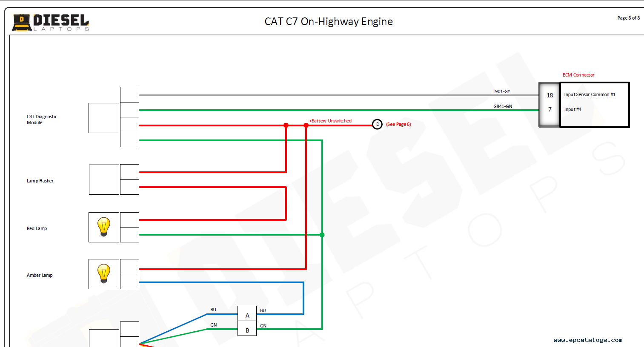Click the GN label left of terminal B
644x347 pixels.
214,325
